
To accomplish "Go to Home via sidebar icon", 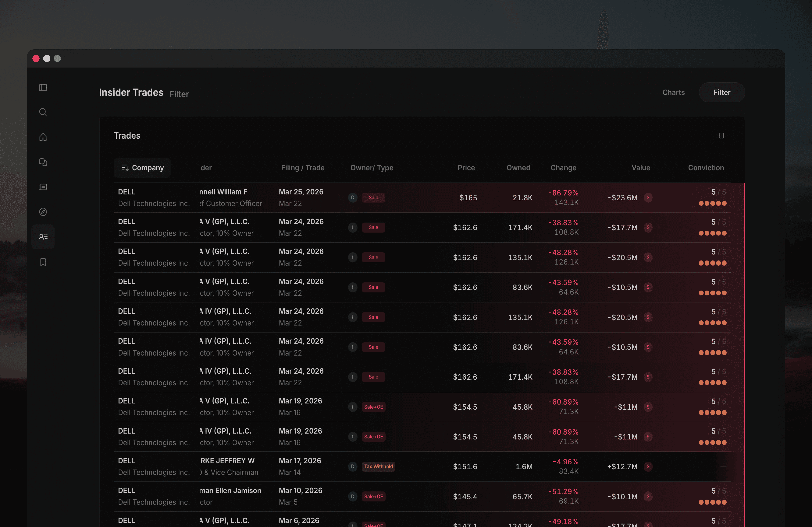I will click(x=43, y=137).
